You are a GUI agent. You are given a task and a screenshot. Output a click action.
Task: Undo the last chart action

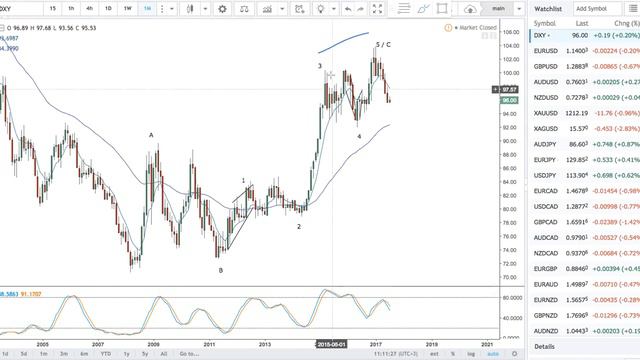click(348, 9)
